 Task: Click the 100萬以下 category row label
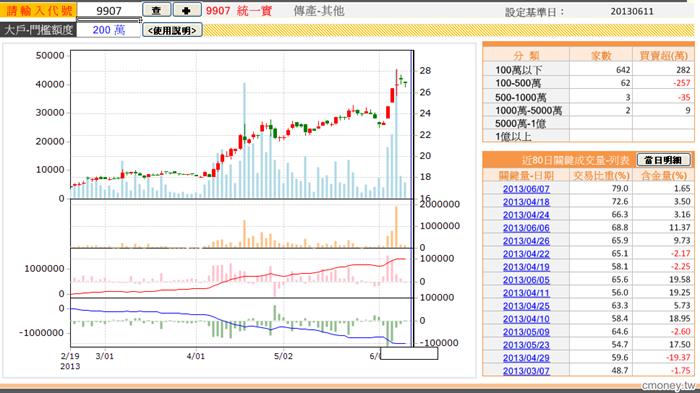pos(518,70)
